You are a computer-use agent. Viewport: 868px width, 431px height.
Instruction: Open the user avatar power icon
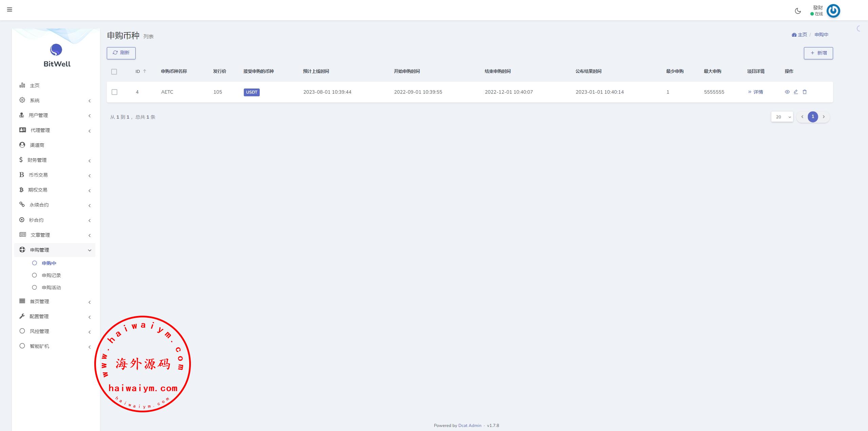(833, 11)
